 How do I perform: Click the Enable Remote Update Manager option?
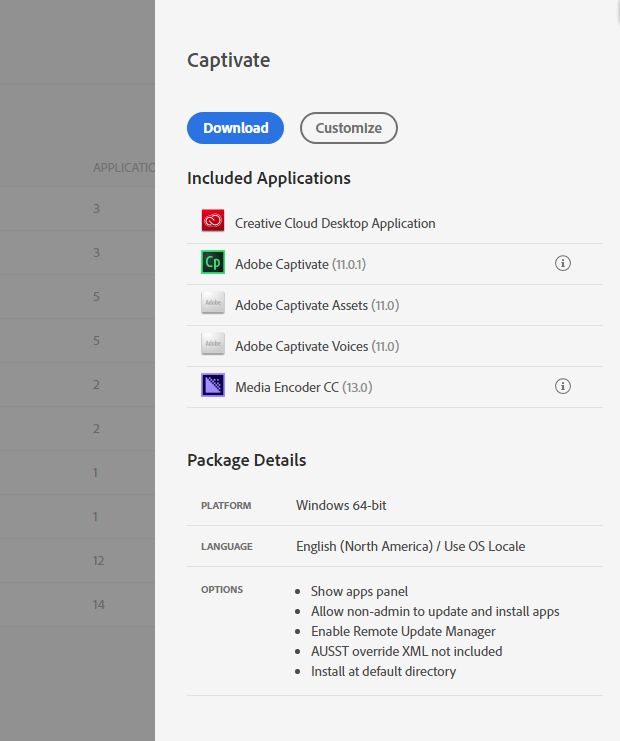point(403,631)
